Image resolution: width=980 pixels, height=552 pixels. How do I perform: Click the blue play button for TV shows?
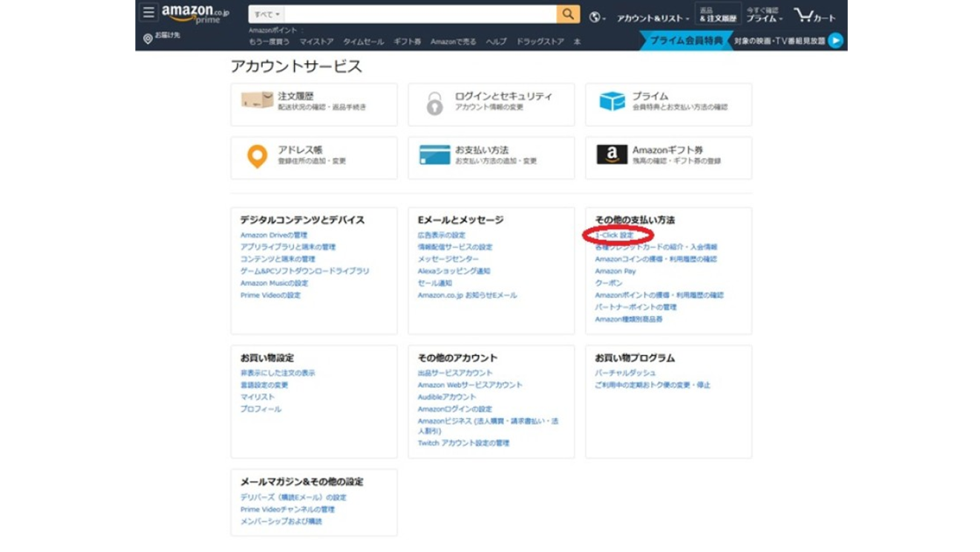coord(836,41)
